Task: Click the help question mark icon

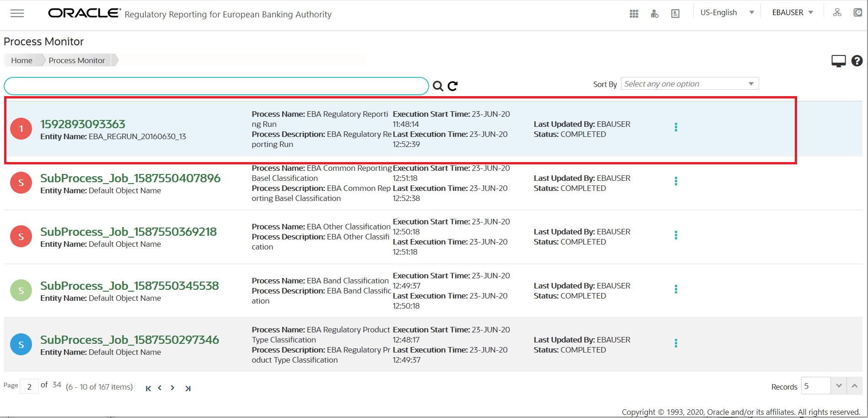Action: tap(857, 60)
